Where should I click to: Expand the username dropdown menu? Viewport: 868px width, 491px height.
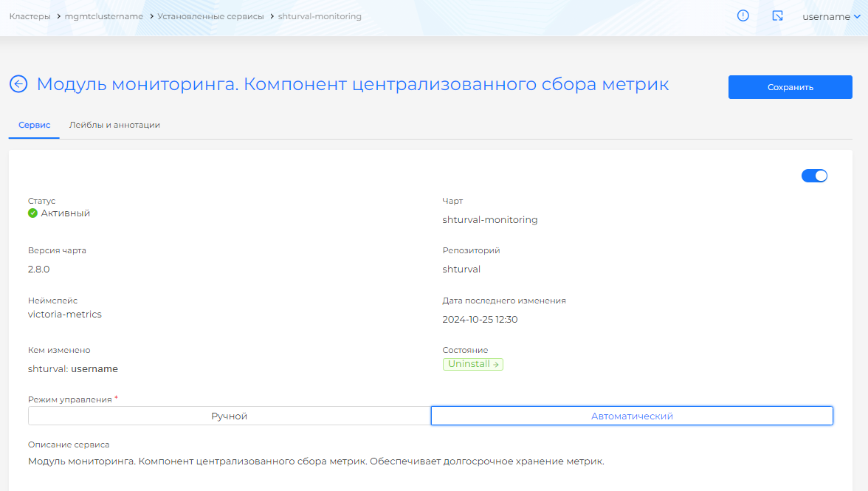pyautogui.click(x=831, y=16)
